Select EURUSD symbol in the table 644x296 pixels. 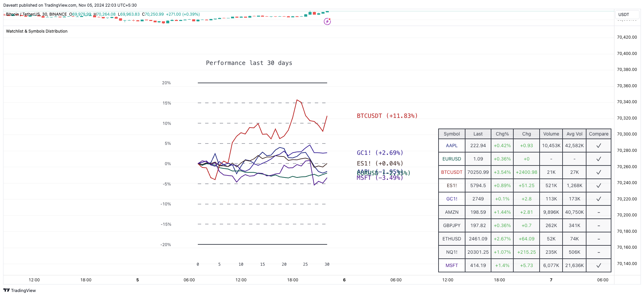click(452, 159)
